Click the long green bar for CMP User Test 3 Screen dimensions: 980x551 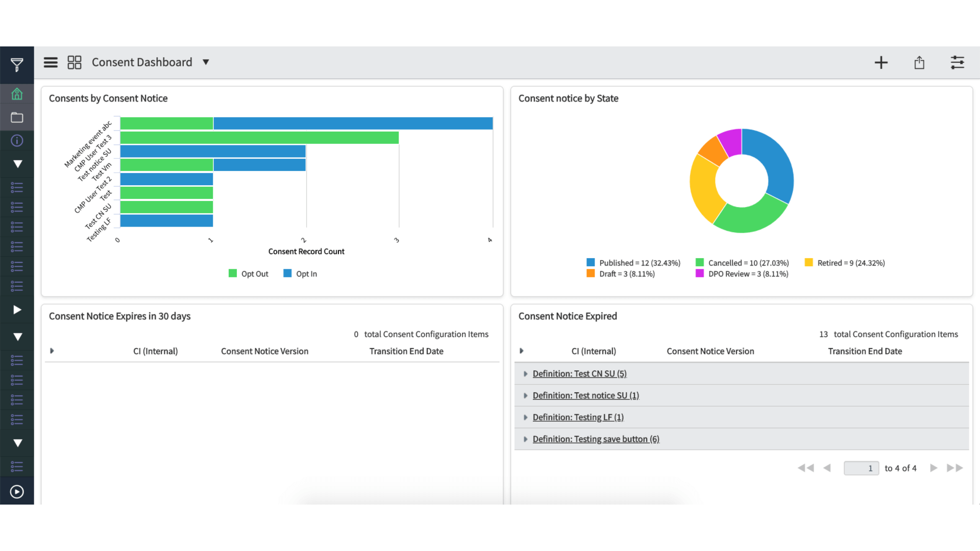coord(259,138)
